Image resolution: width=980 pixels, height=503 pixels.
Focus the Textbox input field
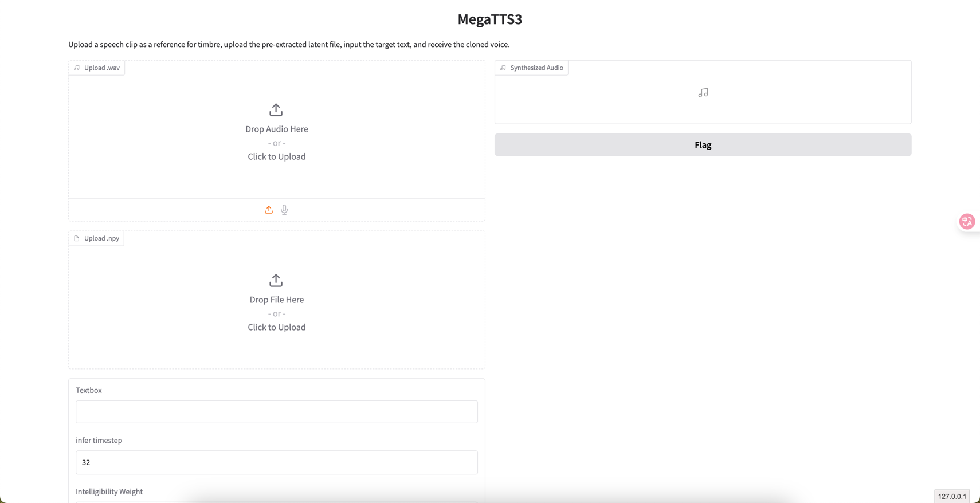point(276,412)
